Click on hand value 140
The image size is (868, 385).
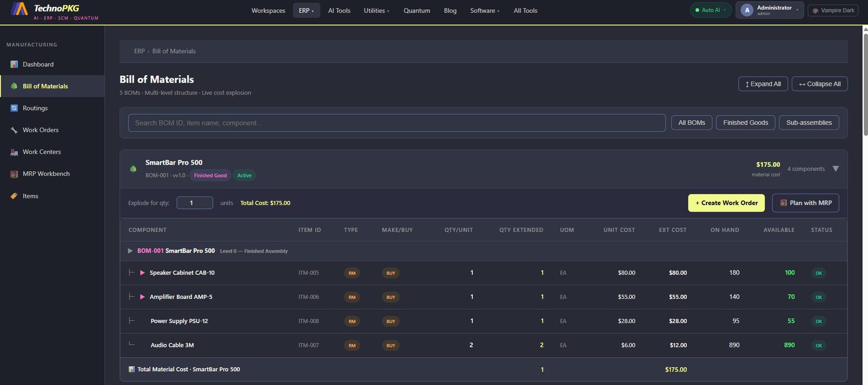734,297
